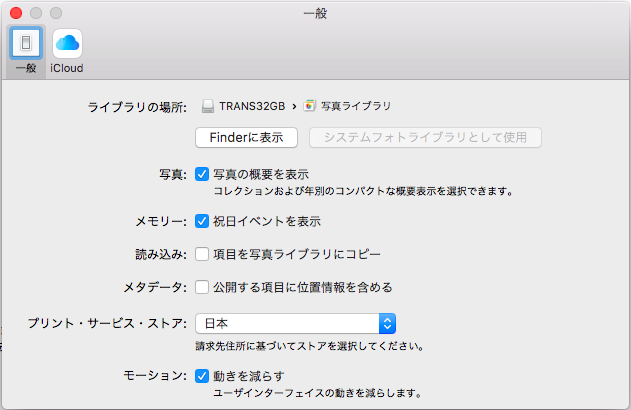Click the メモリー label
The width and height of the screenshot is (631, 410).
tap(161, 221)
